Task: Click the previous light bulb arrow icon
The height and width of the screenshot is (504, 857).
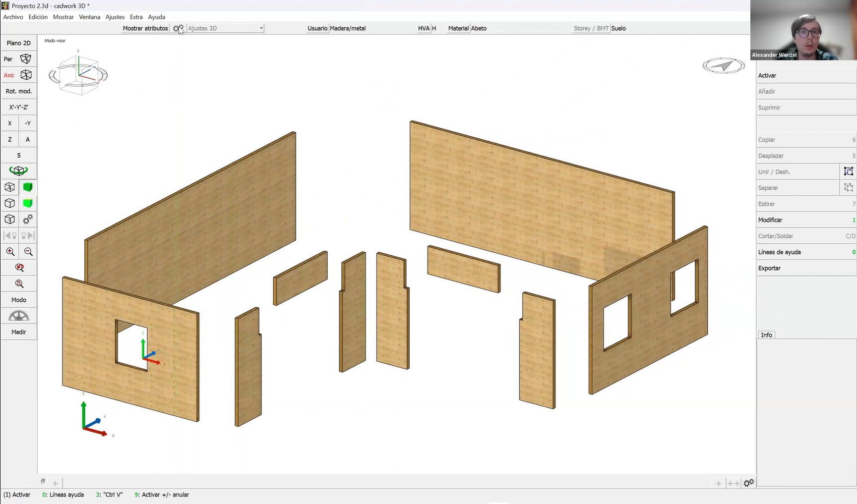Action: (10, 235)
